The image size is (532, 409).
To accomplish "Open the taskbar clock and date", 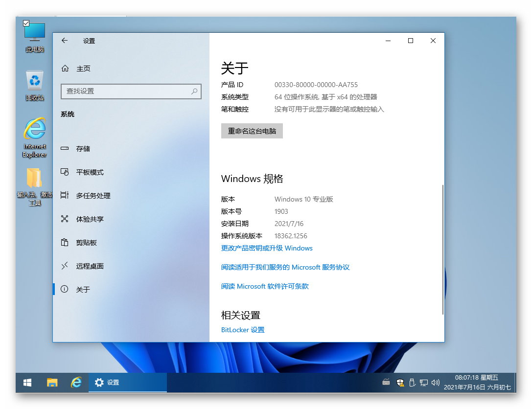I will point(477,383).
